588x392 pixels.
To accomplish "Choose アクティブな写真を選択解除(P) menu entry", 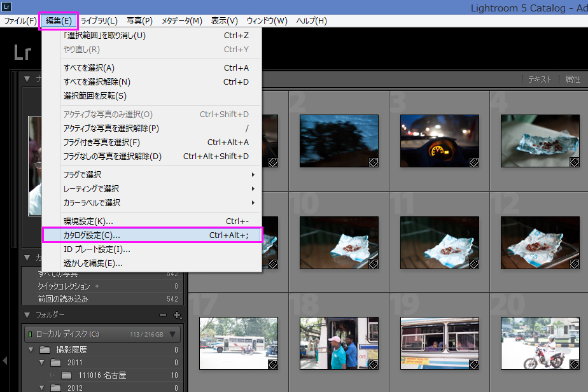I will coord(152,129).
